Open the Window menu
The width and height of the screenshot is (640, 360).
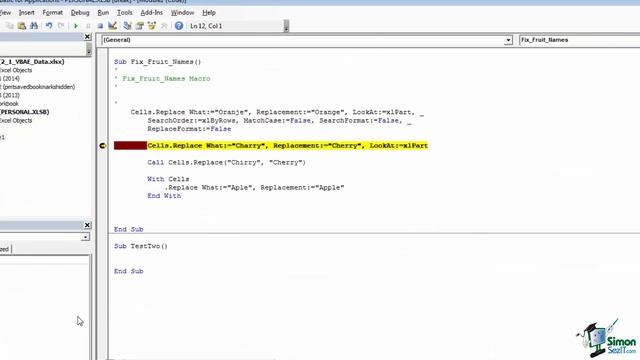(182, 13)
